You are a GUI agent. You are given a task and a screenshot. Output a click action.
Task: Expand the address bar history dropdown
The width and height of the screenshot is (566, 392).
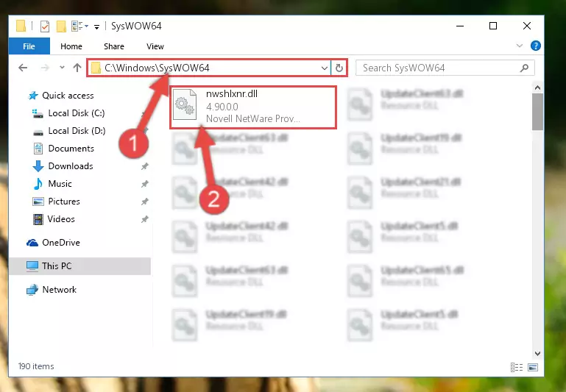pyautogui.click(x=324, y=68)
